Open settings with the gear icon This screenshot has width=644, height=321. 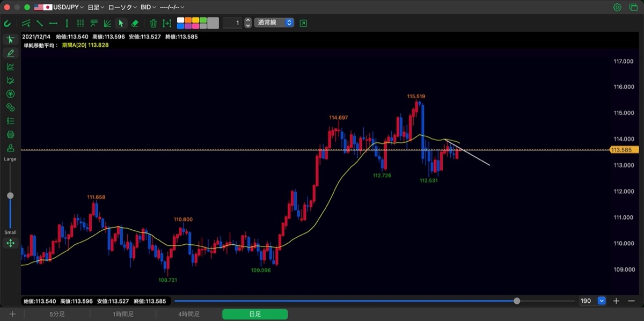pos(617,8)
